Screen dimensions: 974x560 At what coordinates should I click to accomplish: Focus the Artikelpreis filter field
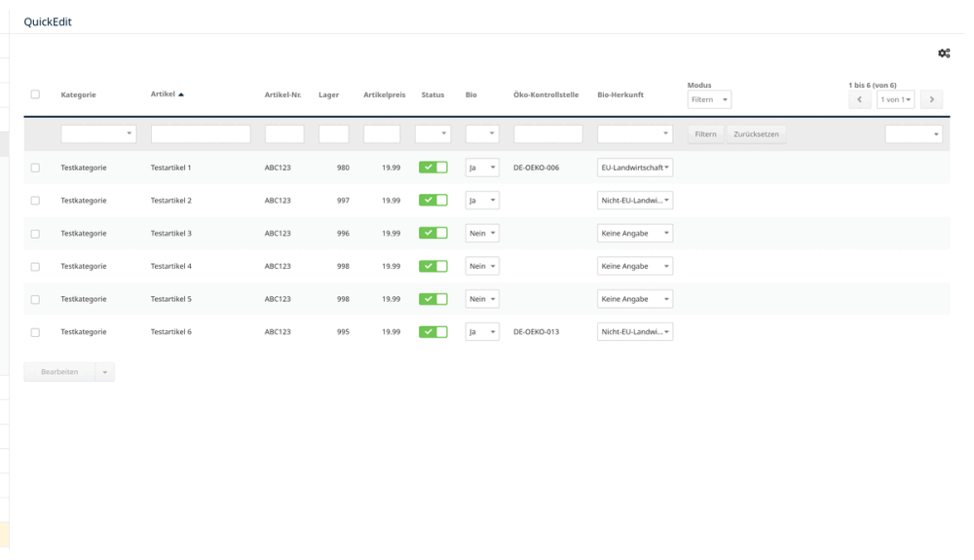pyautogui.click(x=382, y=133)
